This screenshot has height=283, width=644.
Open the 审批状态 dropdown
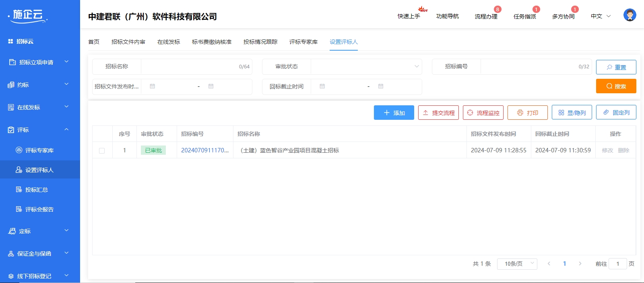366,67
